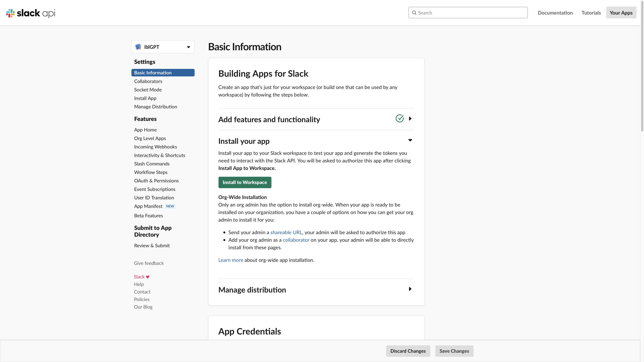Toggle the Socket Mode setting
This screenshot has width=644, height=362.
pyautogui.click(x=148, y=89)
